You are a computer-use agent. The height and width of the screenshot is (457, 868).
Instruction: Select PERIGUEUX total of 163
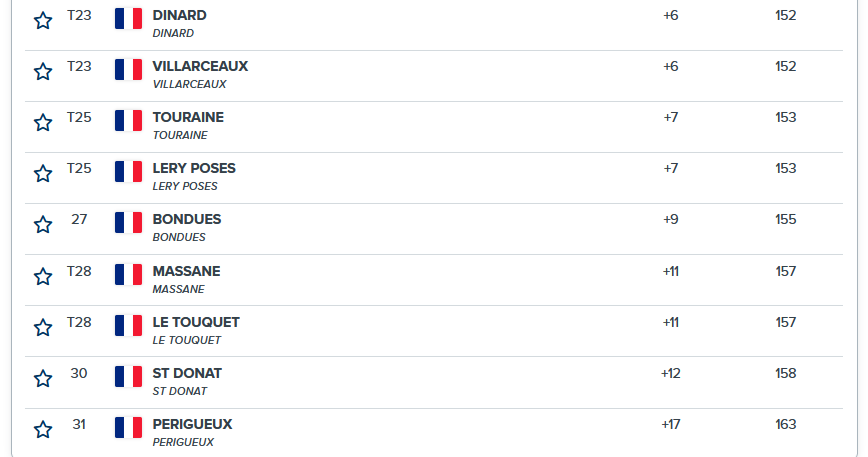coord(786,424)
